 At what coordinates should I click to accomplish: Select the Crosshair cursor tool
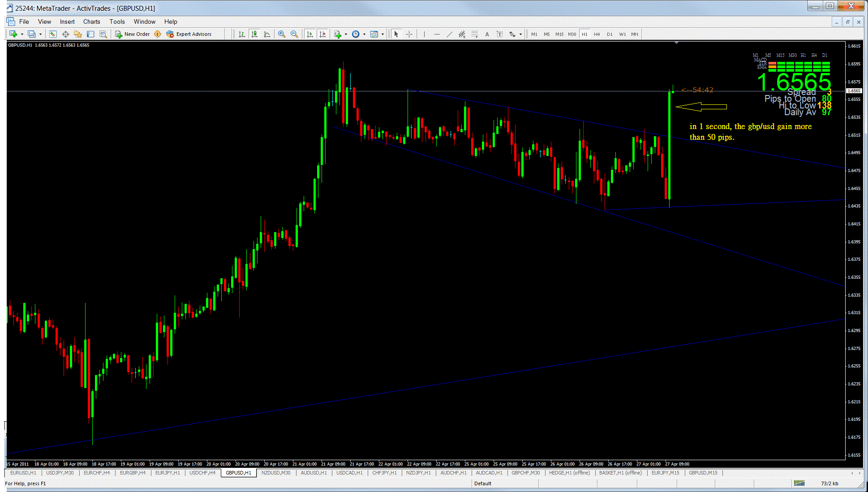[x=409, y=34]
